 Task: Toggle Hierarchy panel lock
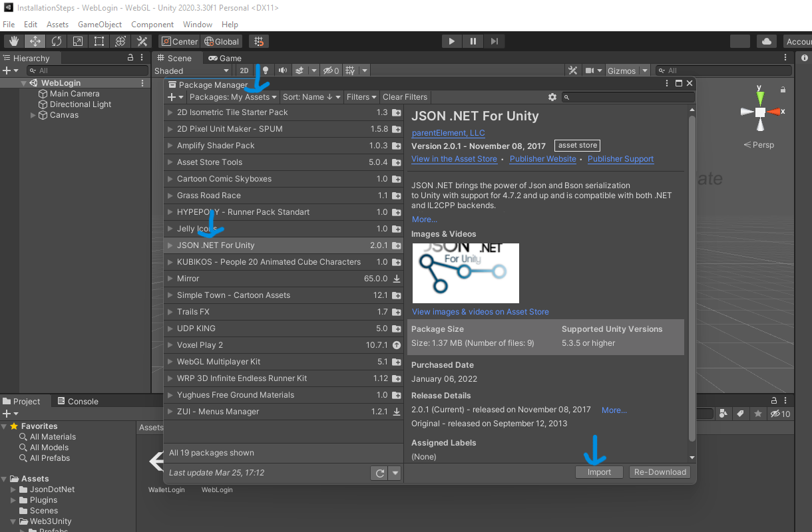coord(130,58)
